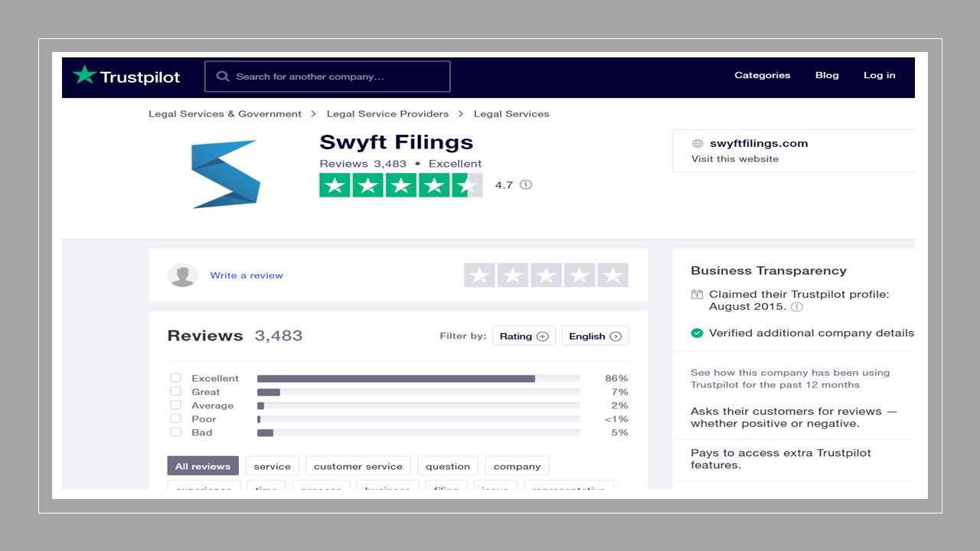Viewport: 980px width, 551px height.
Task: Click the Poor rating bar
Action: (419, 419)
